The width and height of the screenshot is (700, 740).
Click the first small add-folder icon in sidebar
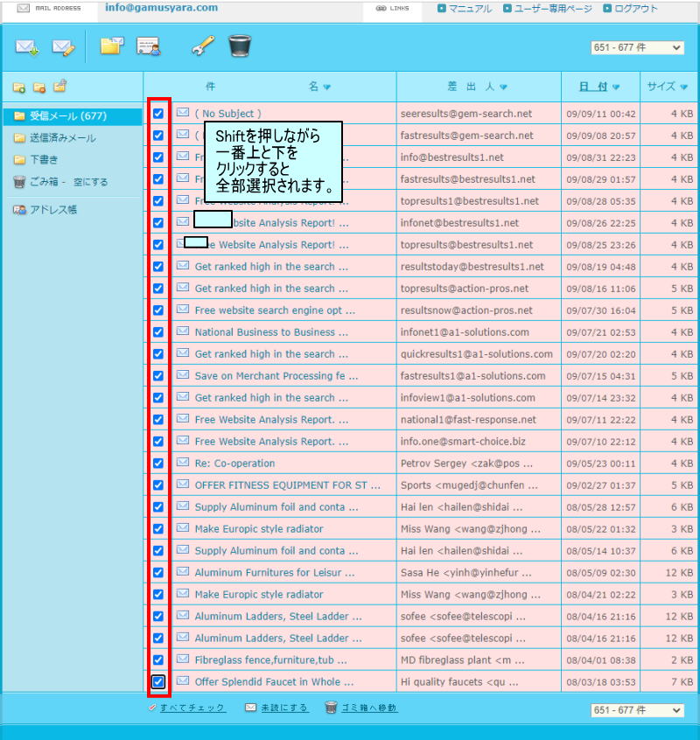(18, 87)
